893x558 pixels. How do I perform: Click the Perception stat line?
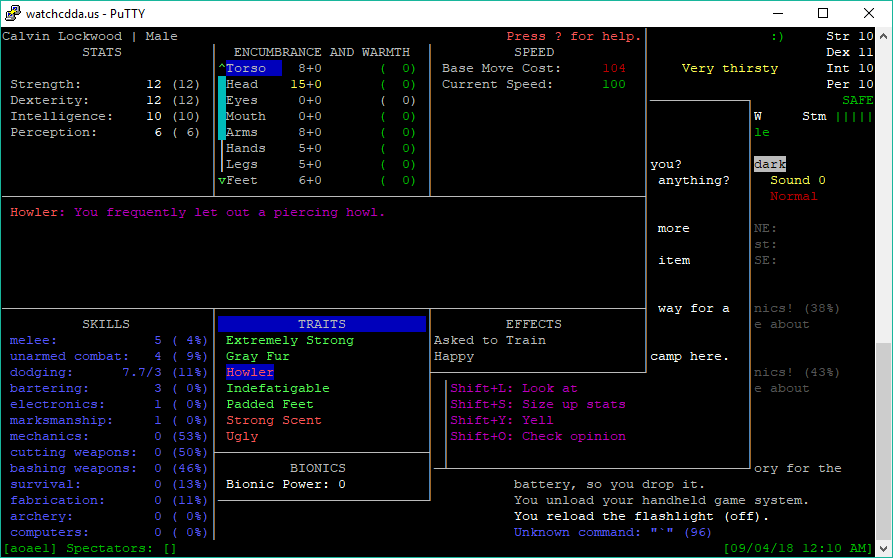[x=105, y=132]
